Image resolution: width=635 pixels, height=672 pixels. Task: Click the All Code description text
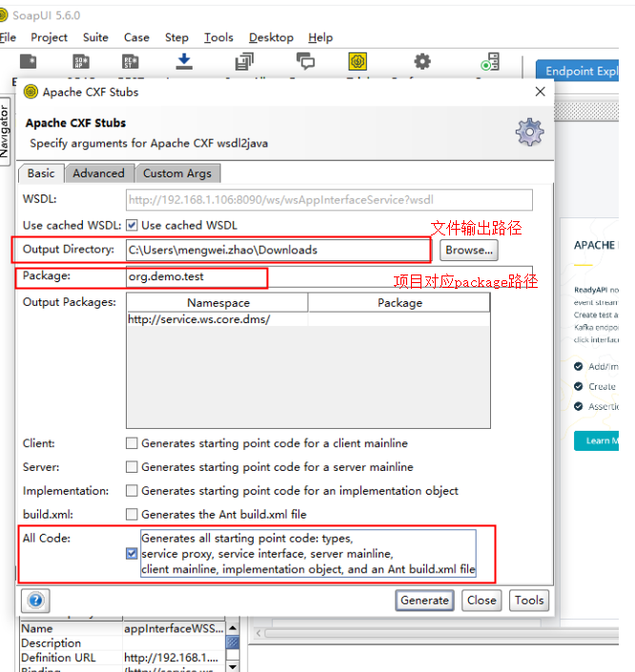(x=308, y=553)
